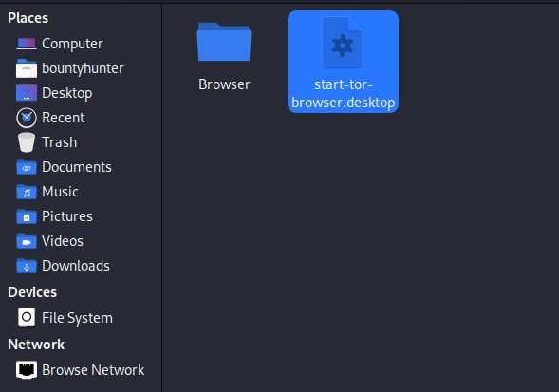This screenshot has height=392, width=559.
Task: Select the start-tor-browser.desktop gear file icon
Action: 343,43
